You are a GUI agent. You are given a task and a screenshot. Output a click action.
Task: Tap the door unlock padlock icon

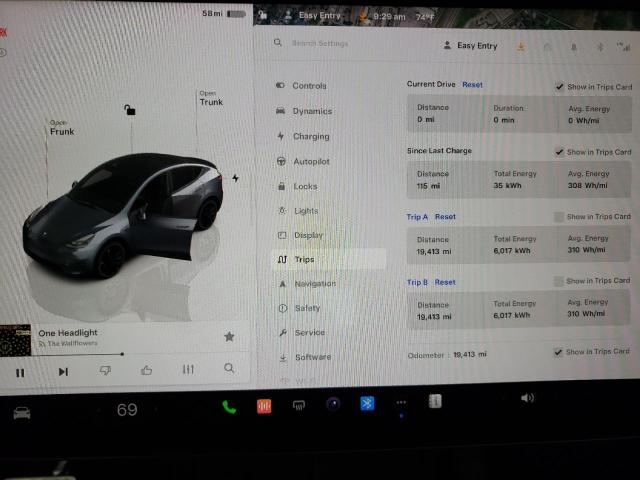coord(130,110)
